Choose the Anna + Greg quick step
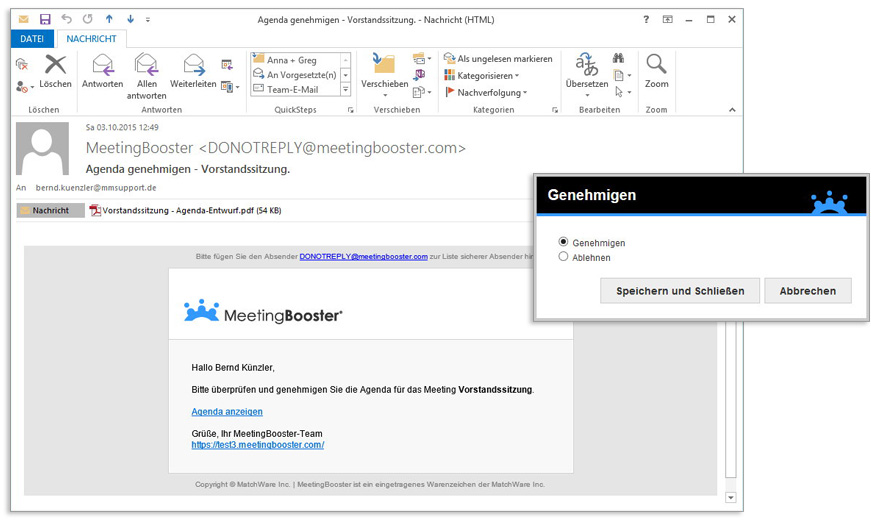The height and width of the screenshot is (525, 871). click(294, 60)
